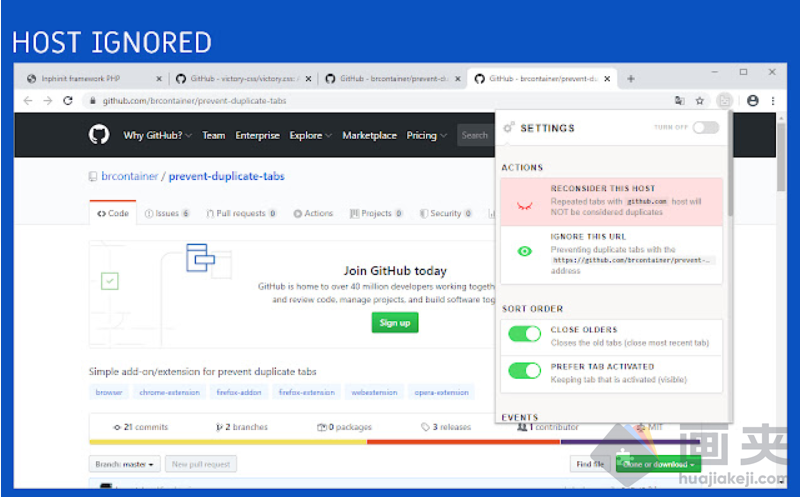
Task: Click the browser topic tag
Action: pos(109,392)
